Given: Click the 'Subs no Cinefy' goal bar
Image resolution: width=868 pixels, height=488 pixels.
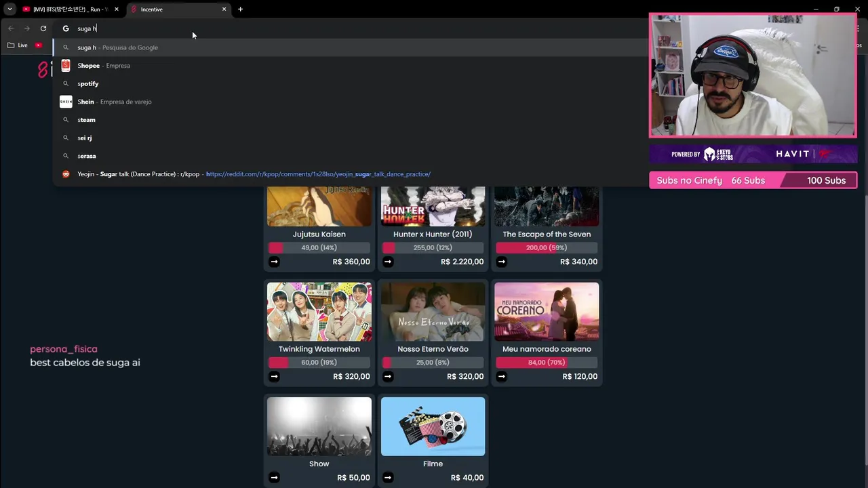Looking at the screenshot, I should tap(753, 180).
